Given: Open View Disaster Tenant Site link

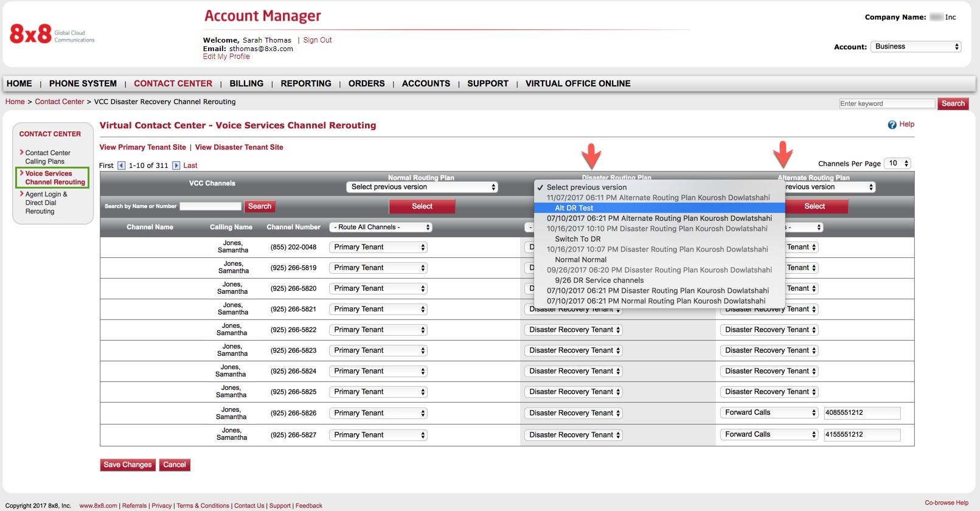Looking at the screenshot, I should pyautogui.click(x=239, y=147).
